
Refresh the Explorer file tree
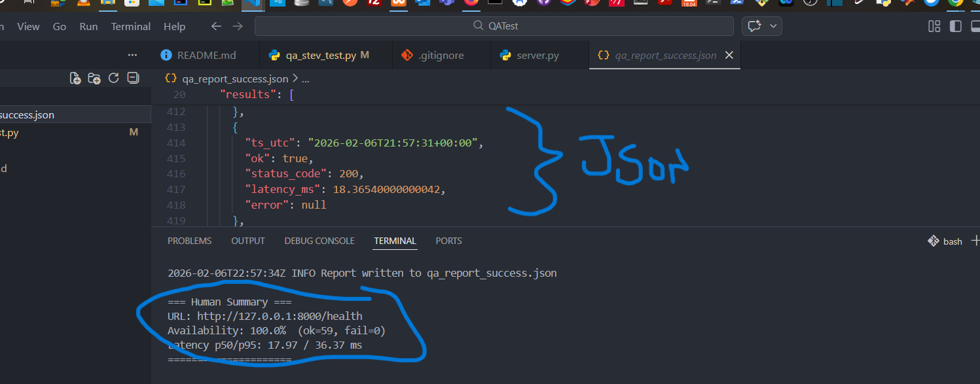(x=113, y=79)
